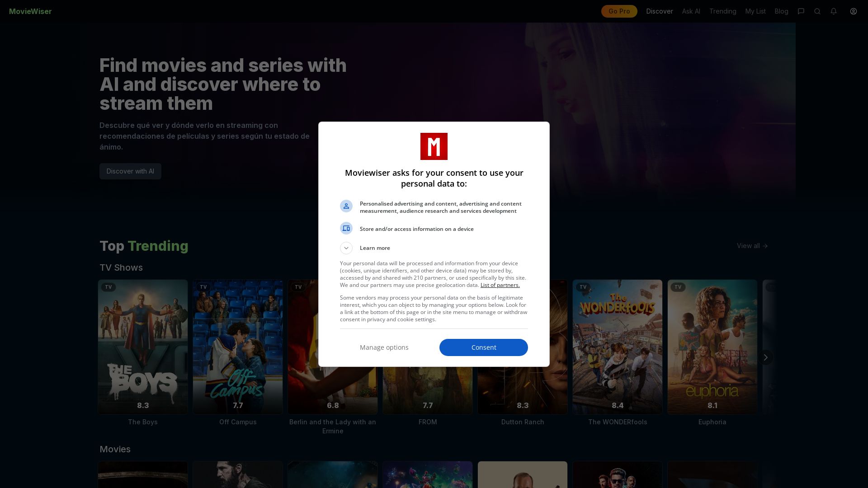Click Berlin and the Lady with an Ermine title
This screenshot has height=488, width=868.
pos(333,427)
